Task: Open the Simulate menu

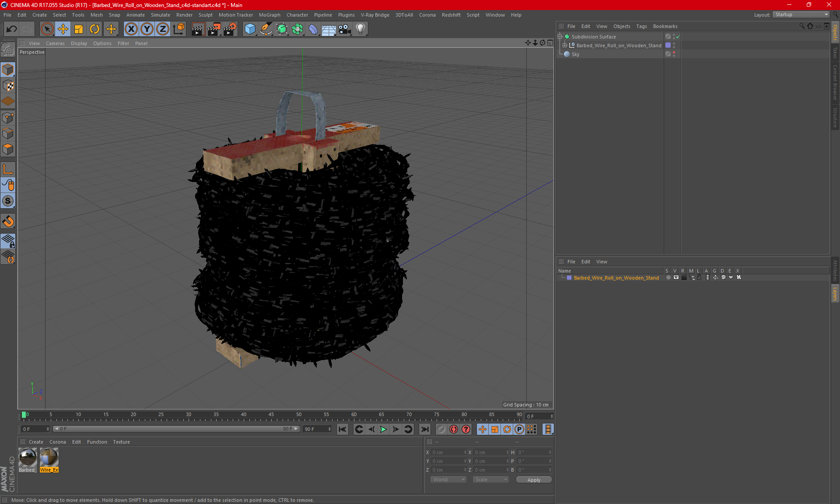Action: 160,14
